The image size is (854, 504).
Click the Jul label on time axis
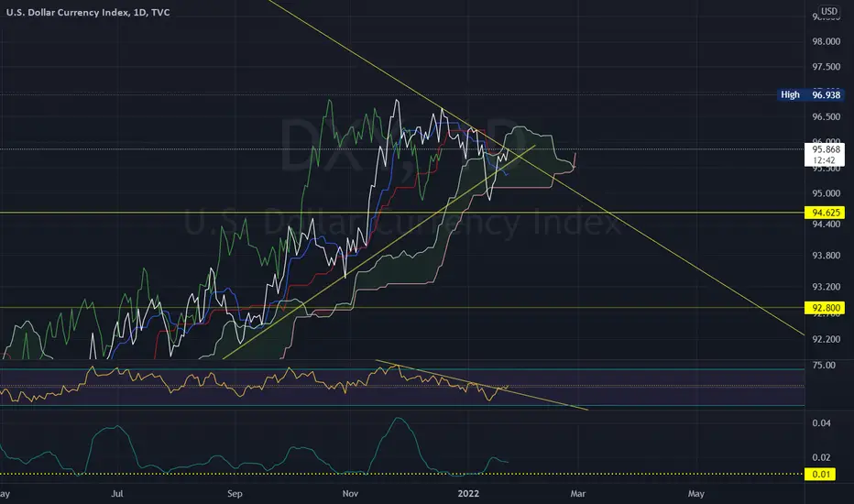point(116,494)
